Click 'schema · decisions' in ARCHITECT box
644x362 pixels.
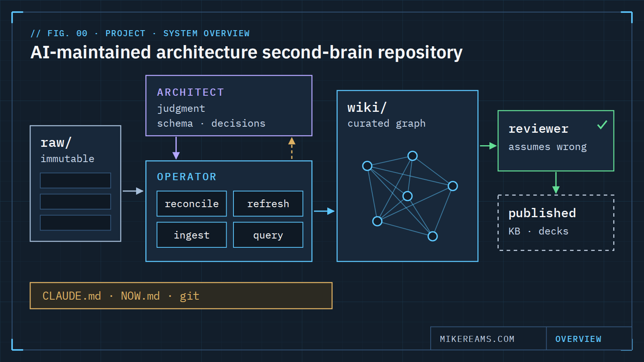(211, 123)
